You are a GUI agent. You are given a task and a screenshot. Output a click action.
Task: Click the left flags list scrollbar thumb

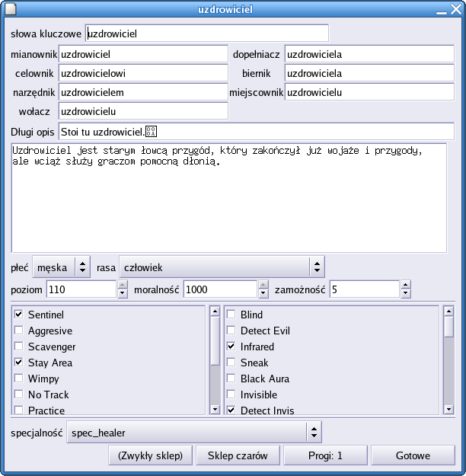[215, 340]
